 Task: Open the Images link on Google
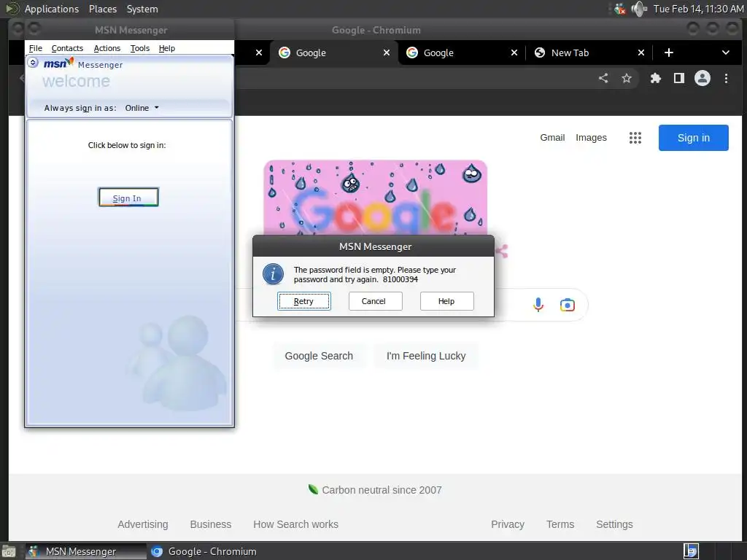pos(591,138)
